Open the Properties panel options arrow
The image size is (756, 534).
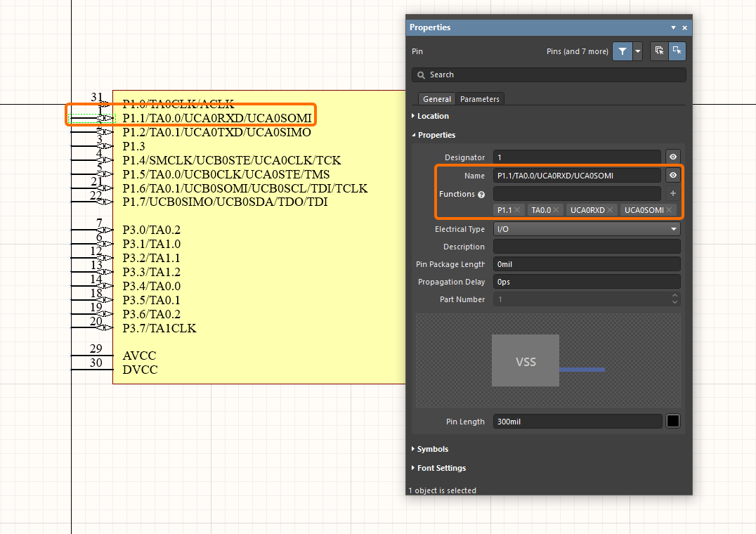click(x=673, y=27)
